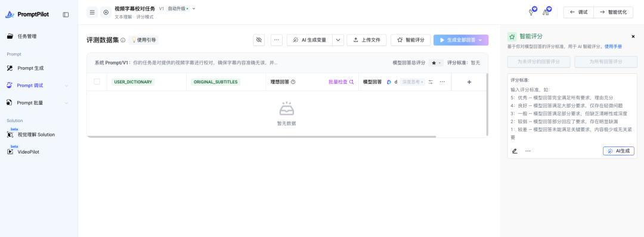
Task: Open the 使用手册 link
Action: tap(613, 46)
